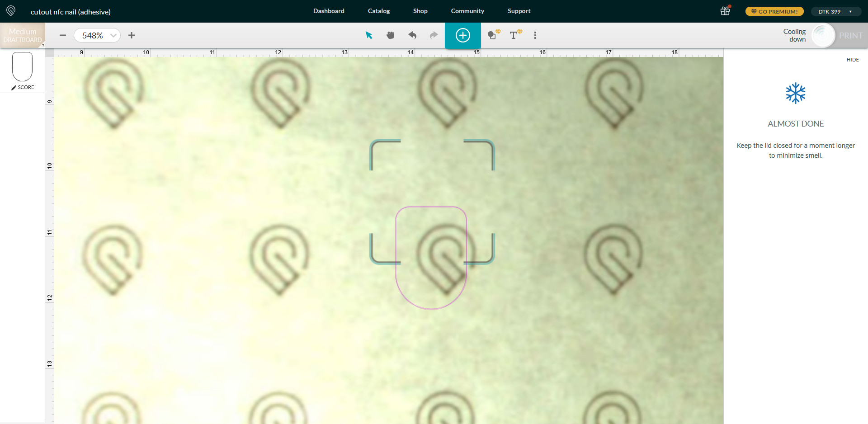Click the Glowforge logo icon
This screenshot has width=868, height=424.
(x=11, y=11)
